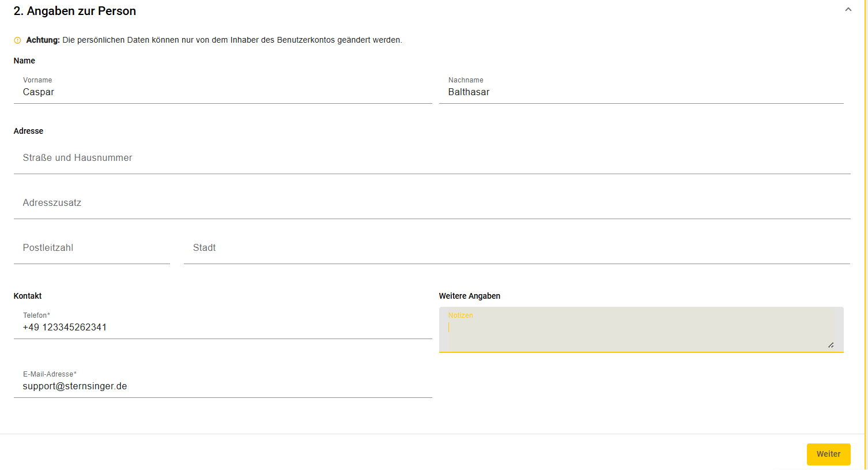The width and height of the screenshot is (868, 470).
Task: Collapse the Angaben zur Person section chevron
Action: (x=848, y=9)
